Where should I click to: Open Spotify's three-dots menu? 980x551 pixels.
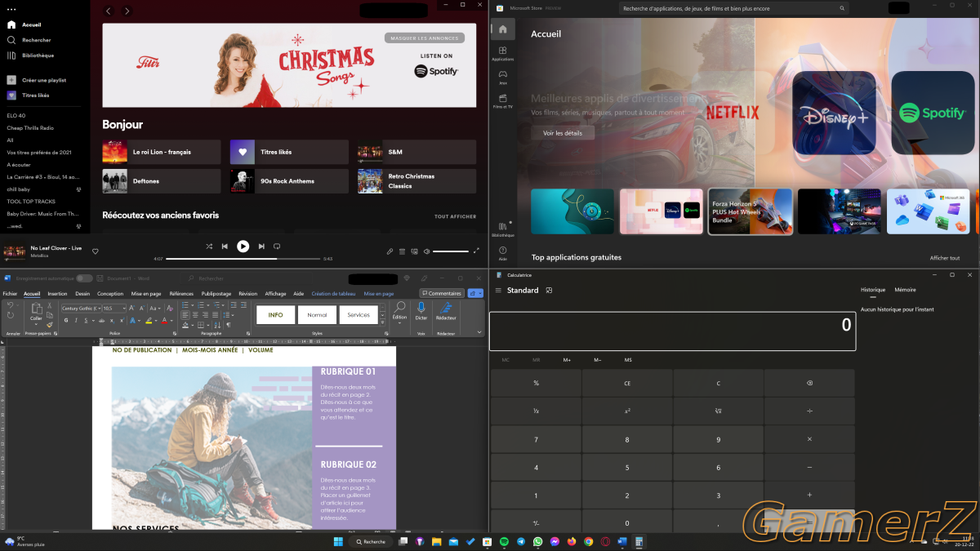point(11,9)
